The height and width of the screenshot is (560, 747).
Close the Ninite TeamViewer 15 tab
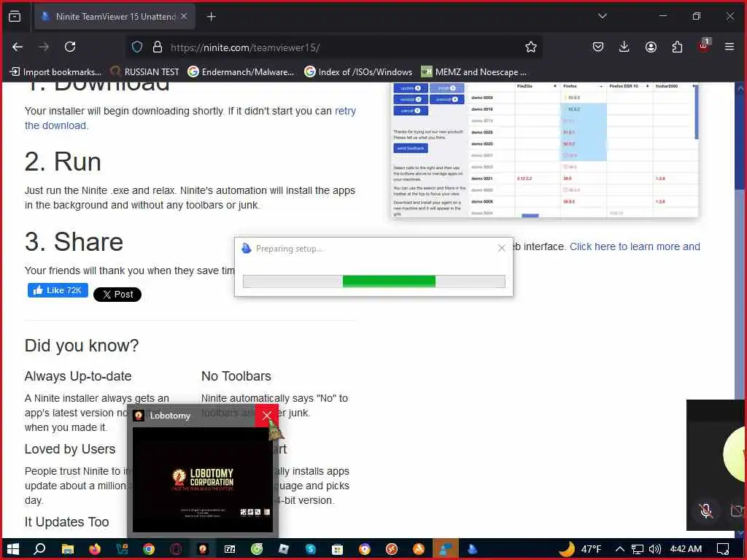tap(184, 16)
